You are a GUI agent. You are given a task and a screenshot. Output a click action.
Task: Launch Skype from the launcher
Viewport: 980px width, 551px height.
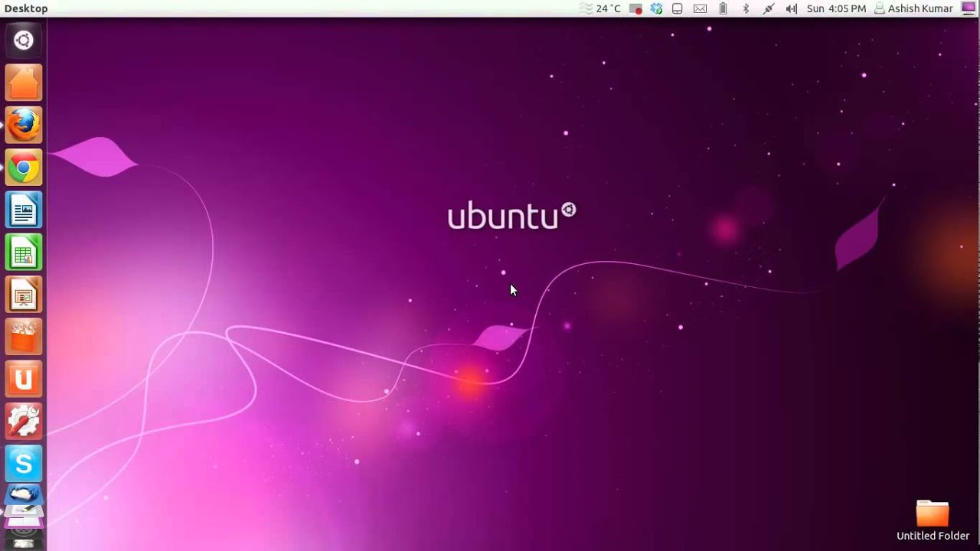[24, 464]
